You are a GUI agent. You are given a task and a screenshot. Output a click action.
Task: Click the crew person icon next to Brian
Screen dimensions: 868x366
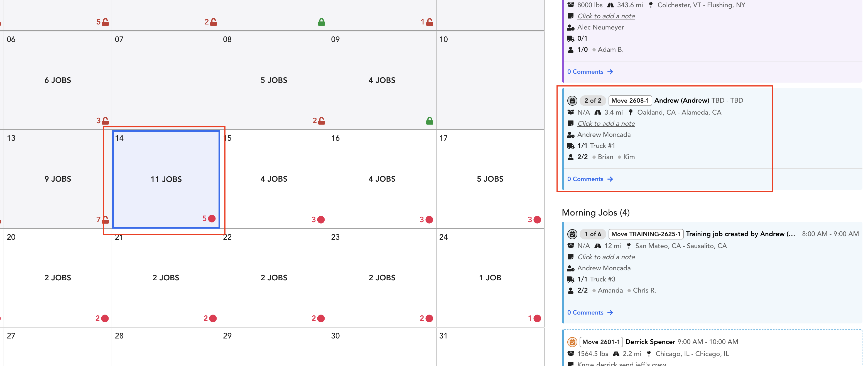pos(570,157)
